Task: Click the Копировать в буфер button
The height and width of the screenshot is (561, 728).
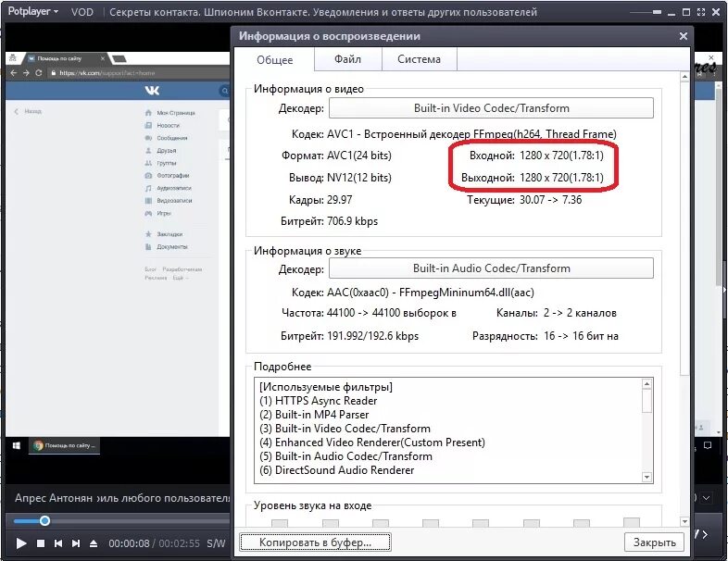Action: (315, 542)
